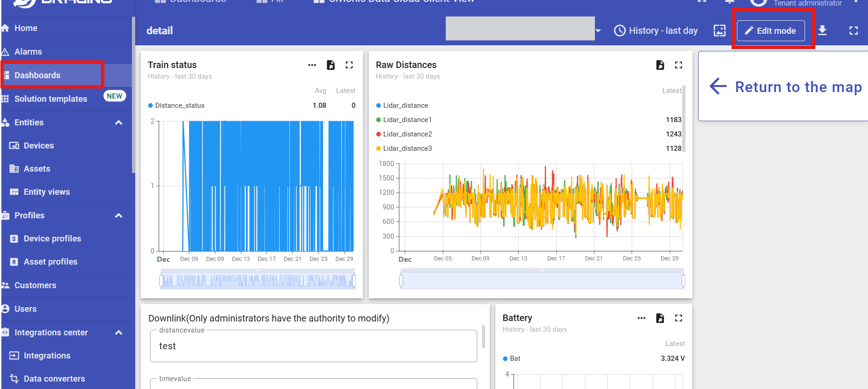Open Dashboards in the sidebar
The height and width of the screenshot is (389, 868).
pos(37,75)
